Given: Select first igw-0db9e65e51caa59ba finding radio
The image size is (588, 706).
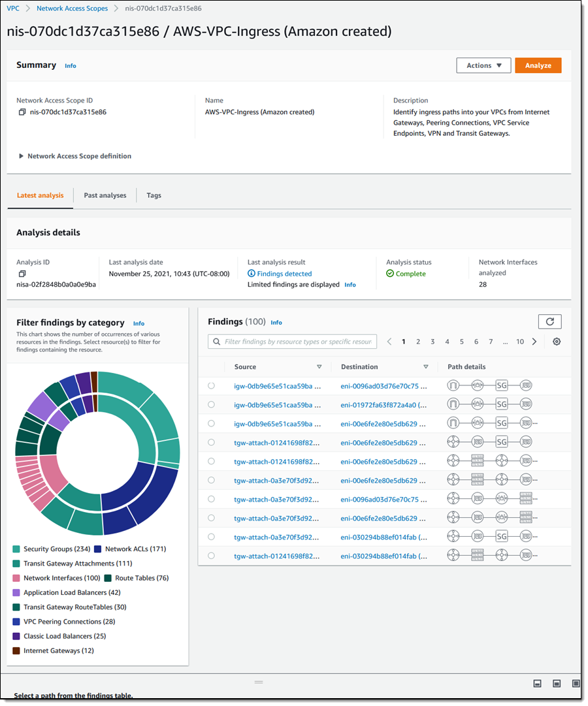Looking at the screenshot, I should pos(211,386).
